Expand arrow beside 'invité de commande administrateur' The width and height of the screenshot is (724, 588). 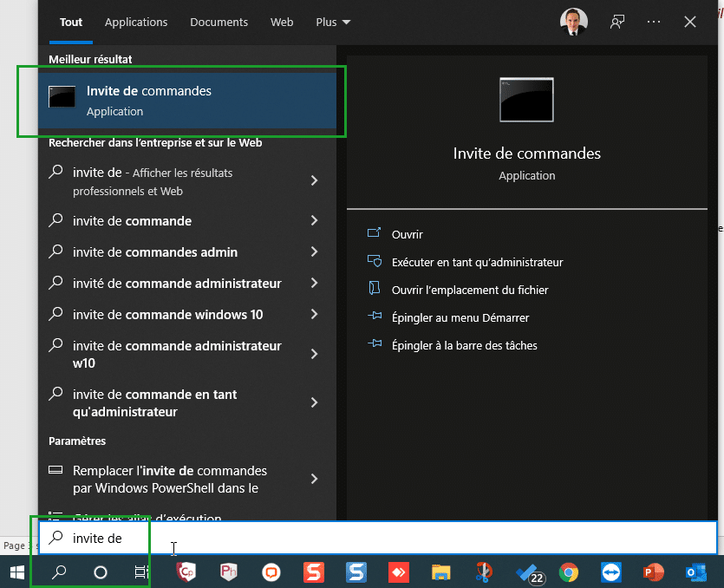[x=315, y=283]
